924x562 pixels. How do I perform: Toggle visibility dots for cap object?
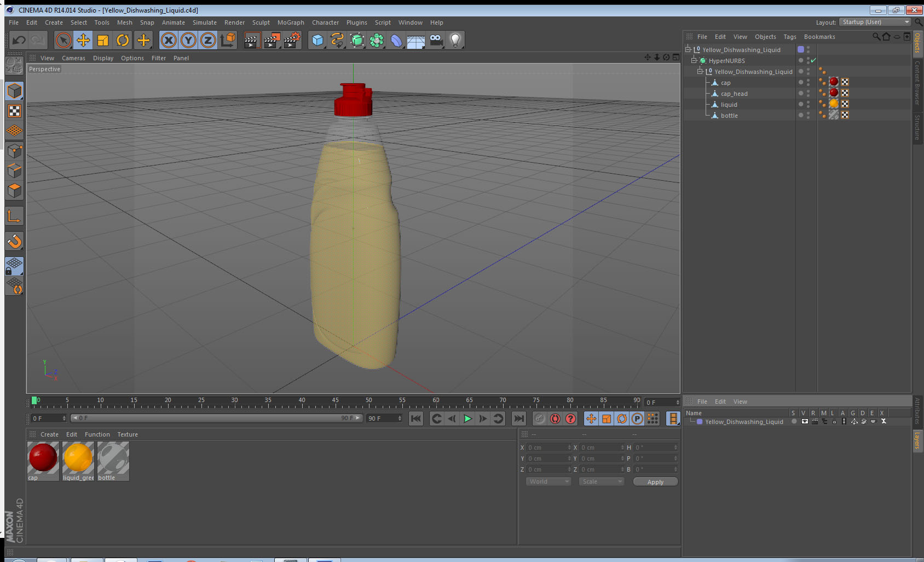click(x=808, y=82)
